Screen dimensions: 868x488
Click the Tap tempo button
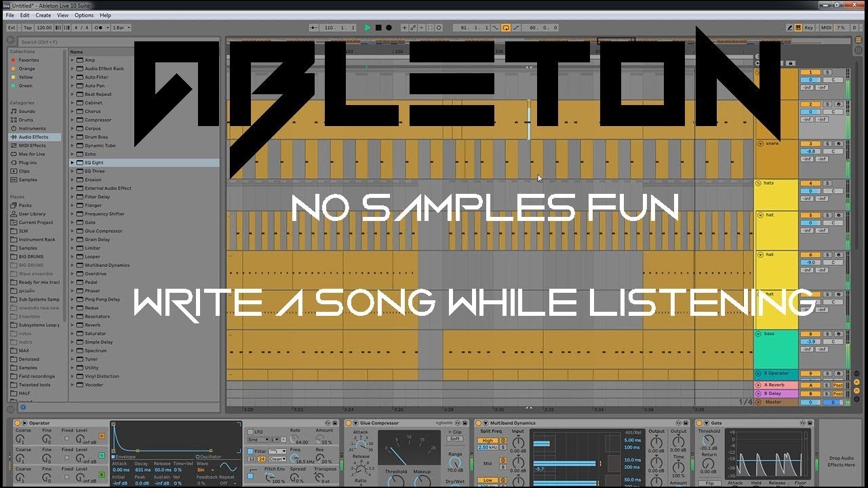(28, 28)
